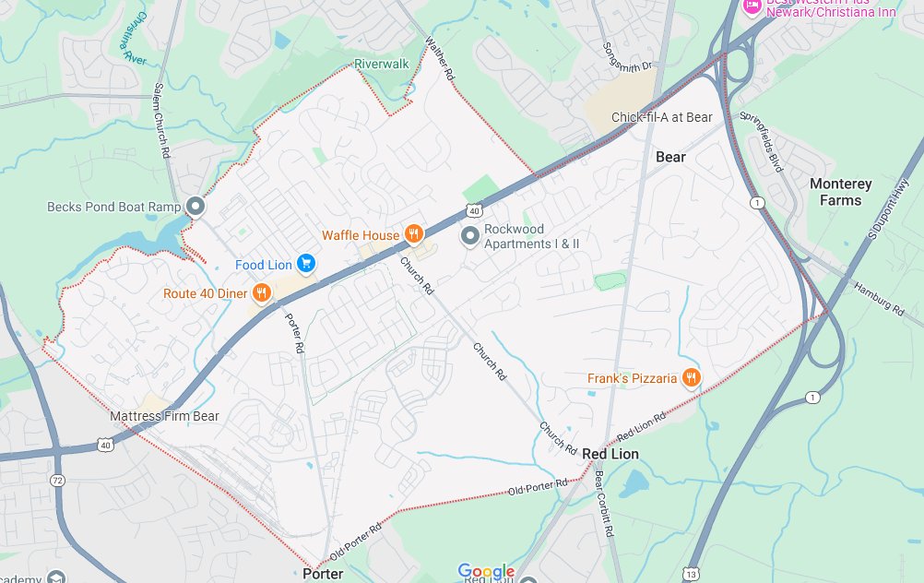This screenshot has height=583, width=924.
Task: Select the Red Lion place label
Action: tap(610, 454)
